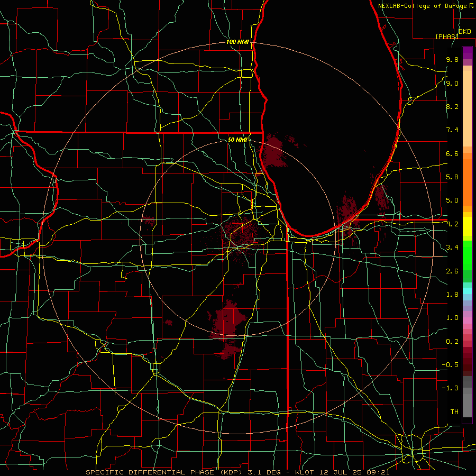
Task: Click the [PHAS] legend heading
Action: pyautogui.click(x=447, y=36)
